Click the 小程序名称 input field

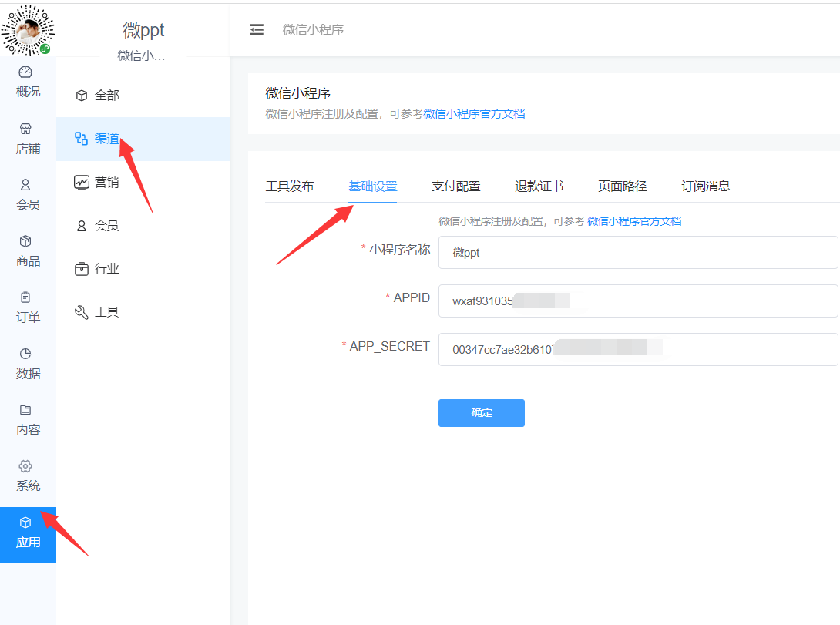[x=638, y=252]
